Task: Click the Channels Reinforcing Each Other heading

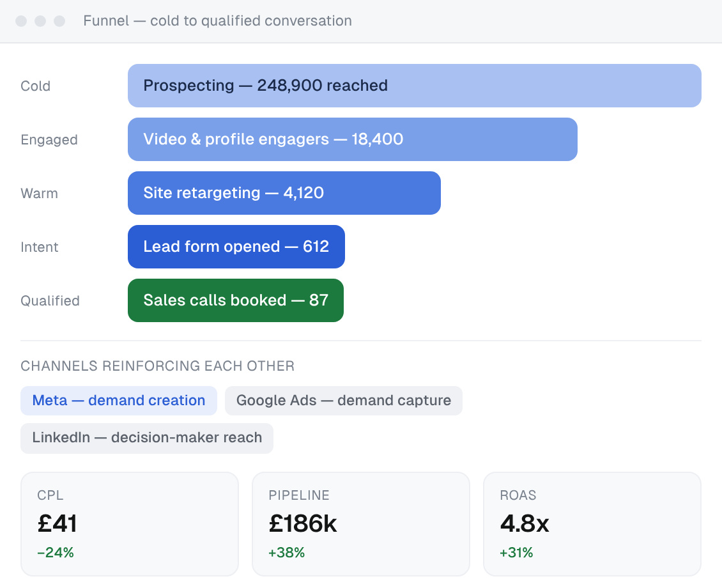Action: 157,366
